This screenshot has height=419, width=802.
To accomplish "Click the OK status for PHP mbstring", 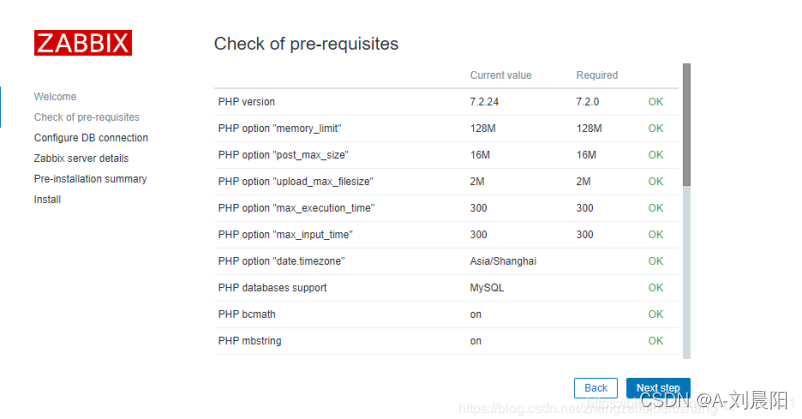I will coord(655,341).
